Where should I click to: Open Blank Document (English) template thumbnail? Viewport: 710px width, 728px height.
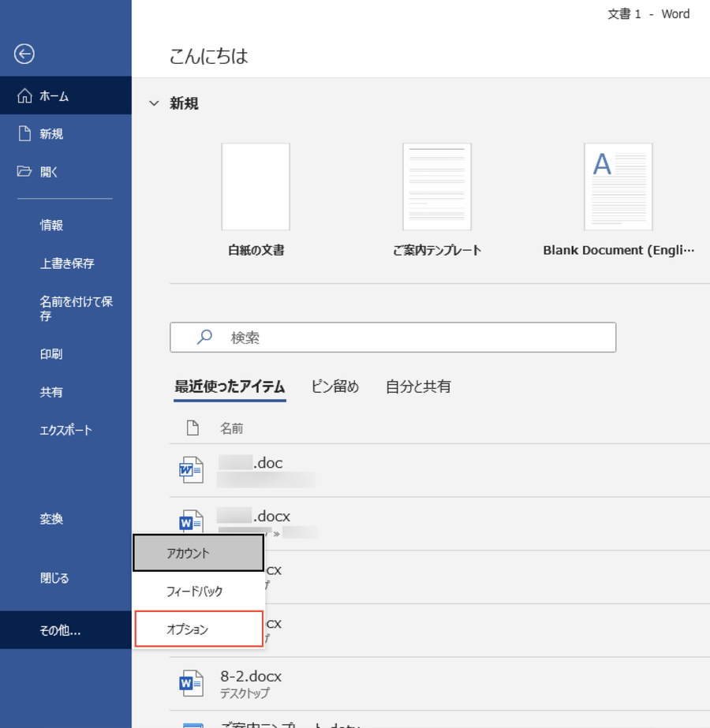[618, 187]
